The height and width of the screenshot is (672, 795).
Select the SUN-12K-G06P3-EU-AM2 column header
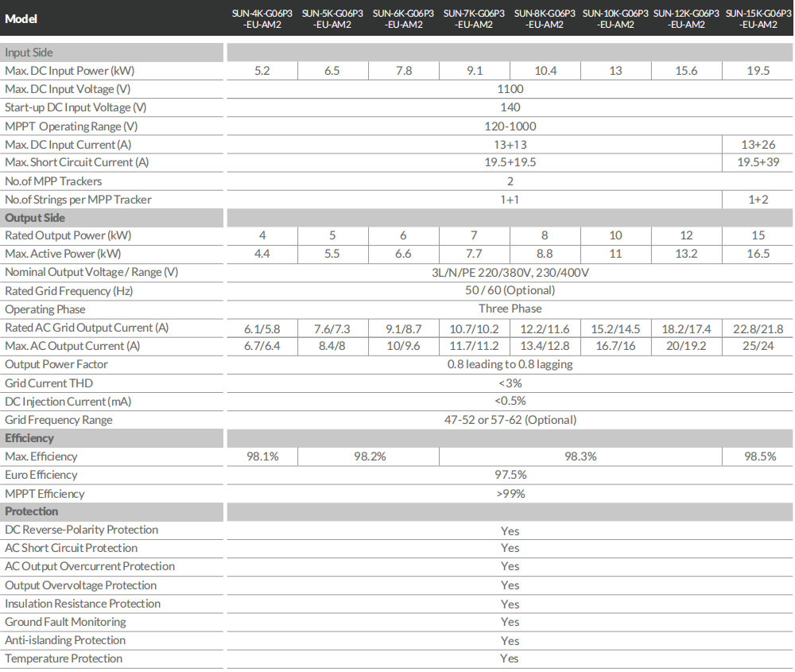686,19
